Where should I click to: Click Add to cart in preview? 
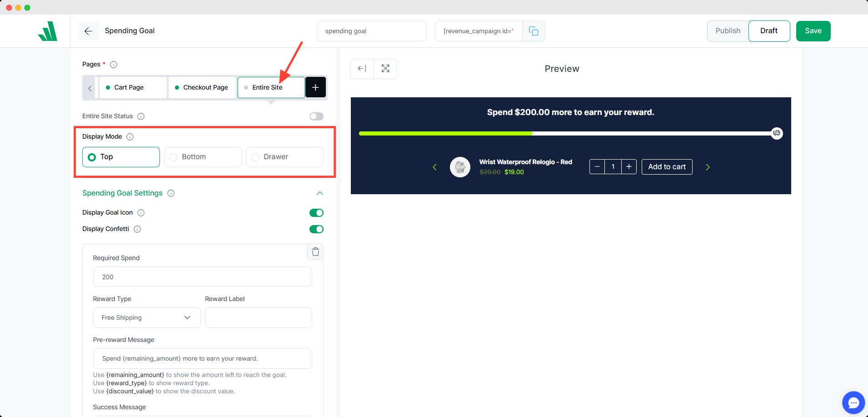[x=667, y=167]
